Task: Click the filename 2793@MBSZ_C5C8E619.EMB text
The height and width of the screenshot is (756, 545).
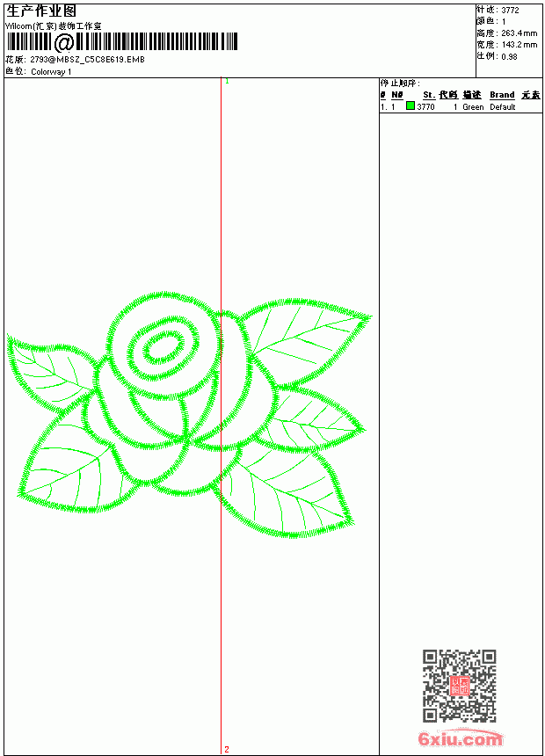Action: [87, 60]
